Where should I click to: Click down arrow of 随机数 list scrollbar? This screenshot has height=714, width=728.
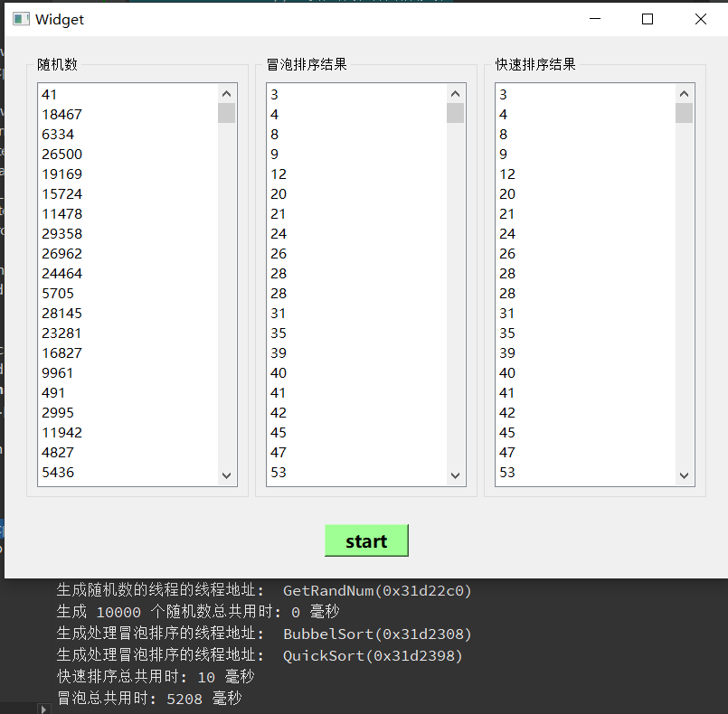click(x=227, y=475)
